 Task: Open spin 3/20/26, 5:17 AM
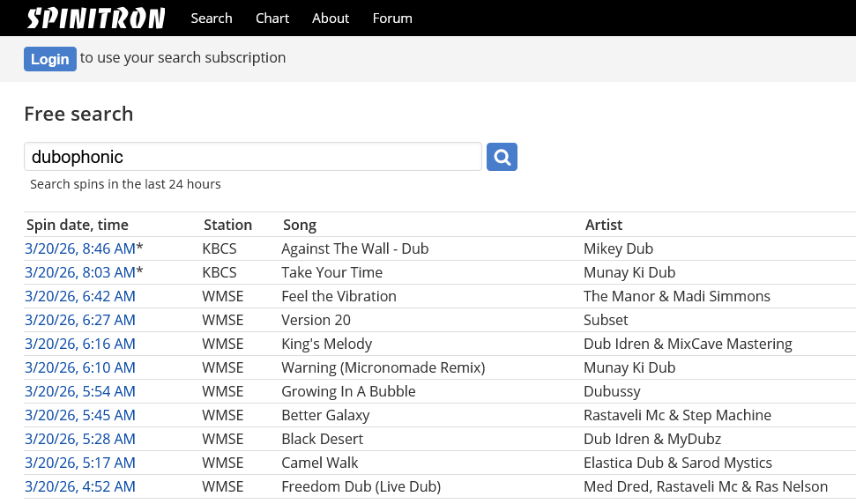(79, 463)
